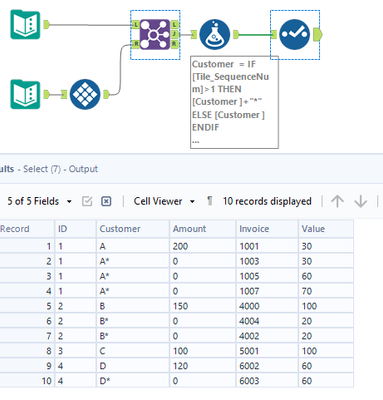The height and width of the screenshot is (400, 383).
Task: Click the ID column header
Action: click(75, 229)
